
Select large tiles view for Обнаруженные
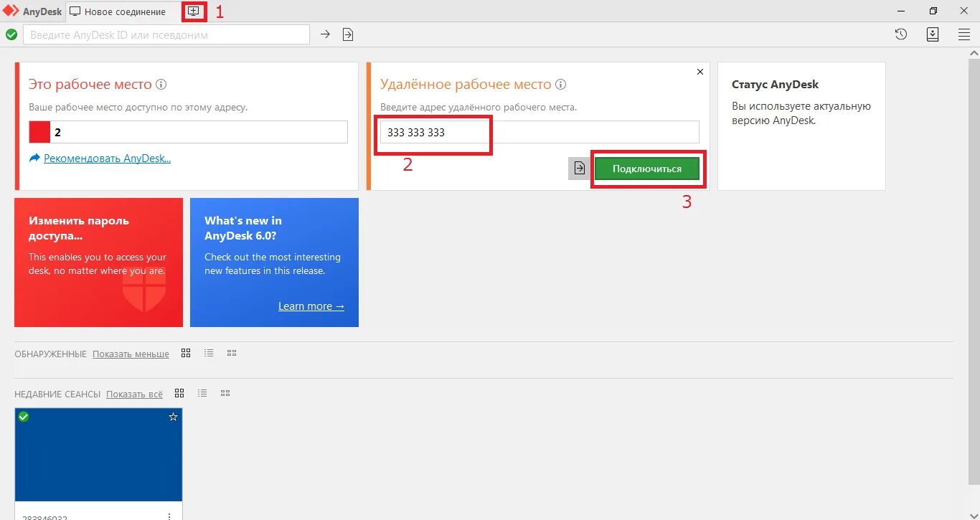click(186, 353)
